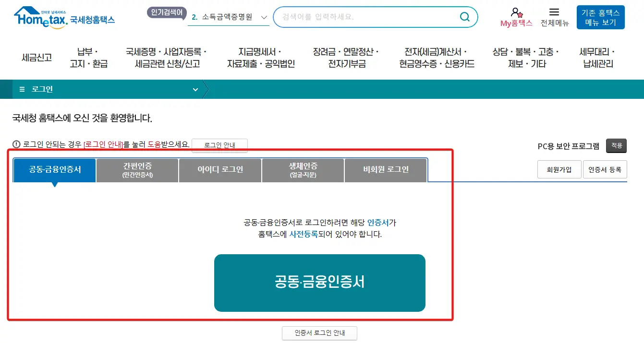Click inside the search input field
The image size is (644, 343).
tap(365, 17)
